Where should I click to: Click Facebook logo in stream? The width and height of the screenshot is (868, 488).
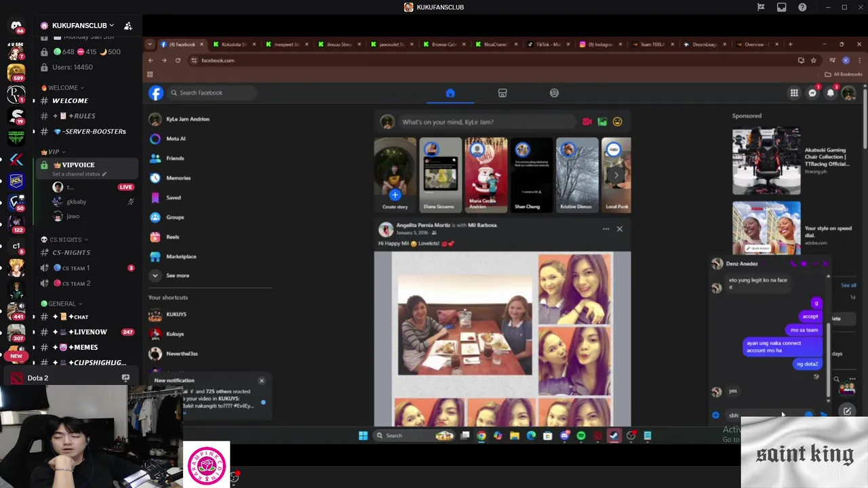click(156, 93)
